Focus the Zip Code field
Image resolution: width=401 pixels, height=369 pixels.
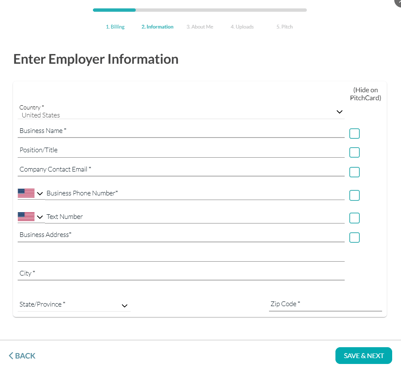pyautogui.click(x=325, y=304)
